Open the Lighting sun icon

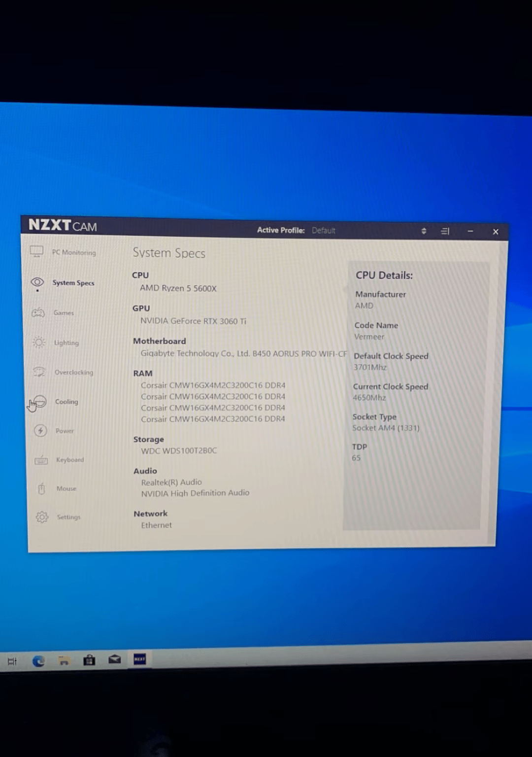(39, 342)
